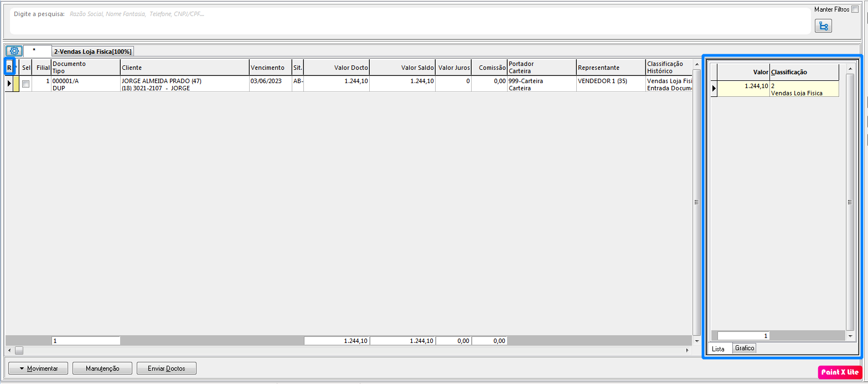Click the R column header button

[x=9, y=68]
